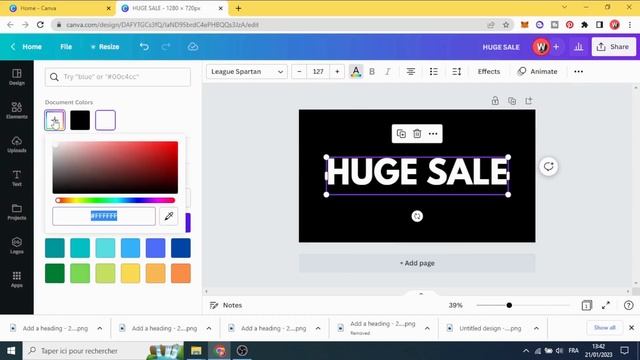Open Animate options
The height and width of the screenshot is (360, 640).
tap(537, 71)
